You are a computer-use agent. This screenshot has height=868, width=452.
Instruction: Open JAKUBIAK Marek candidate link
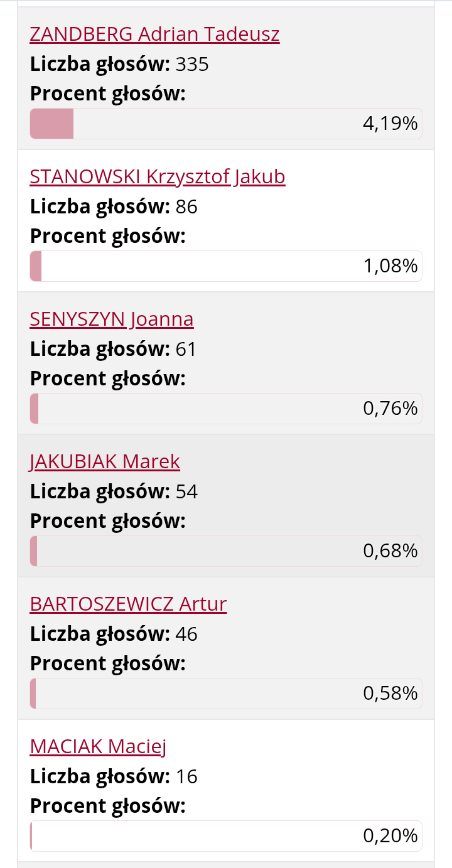(x=105, y=461)
